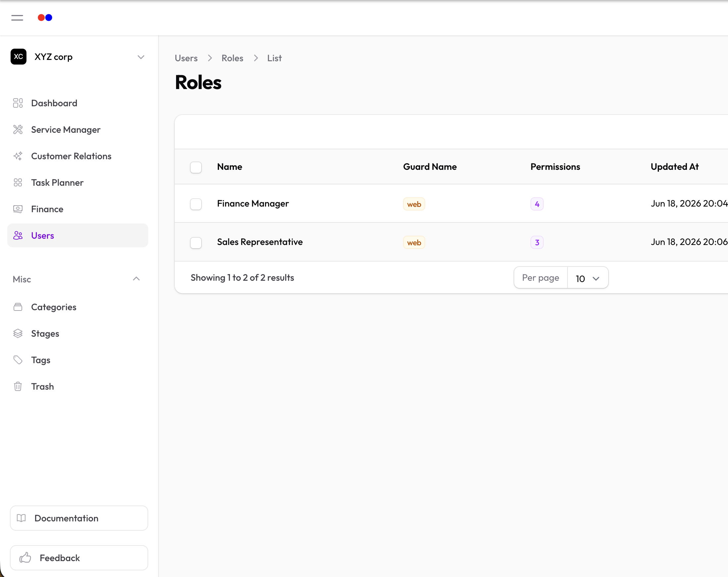Viewport: 728px width, 577px height.
Task: Click the XC company avatar badge
Action: click(19, 57)
